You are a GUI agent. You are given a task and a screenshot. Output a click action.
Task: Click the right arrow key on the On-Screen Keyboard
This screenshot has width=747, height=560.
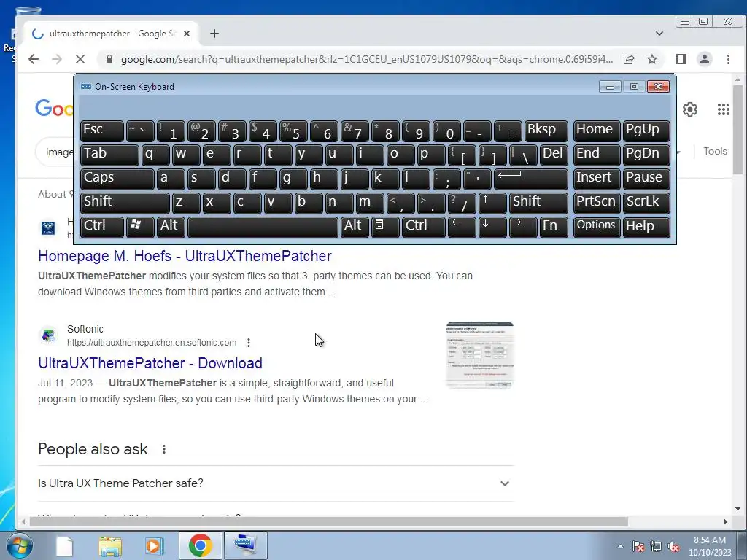[522, 226]
